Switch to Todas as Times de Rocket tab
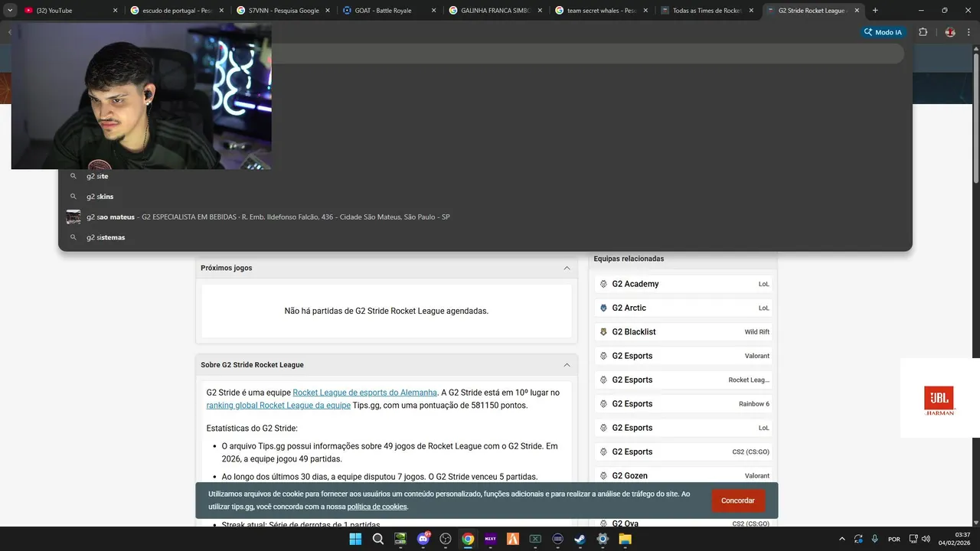Image resolution: width=980 pixels, height=551 pixels. point(707,11)
